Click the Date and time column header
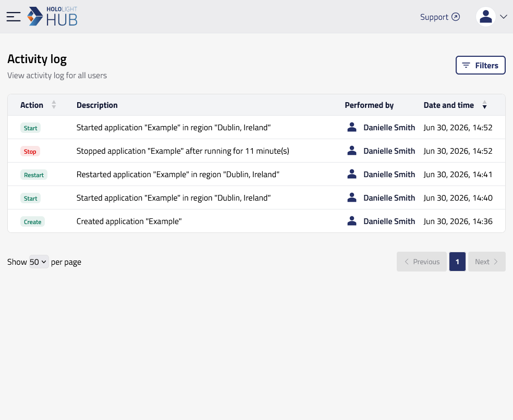The image size is (513, 420). point(448,105)
